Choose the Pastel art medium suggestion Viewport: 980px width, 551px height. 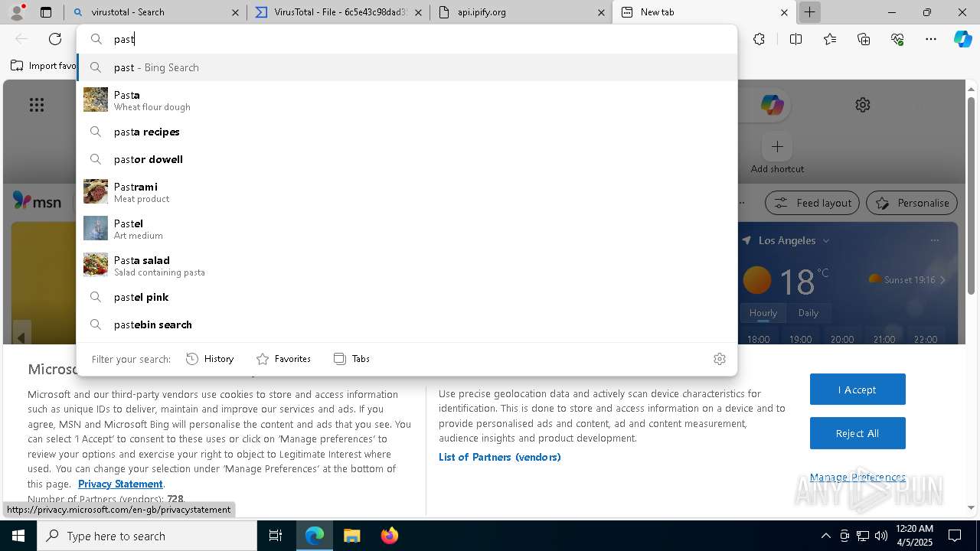pos(407,229)
